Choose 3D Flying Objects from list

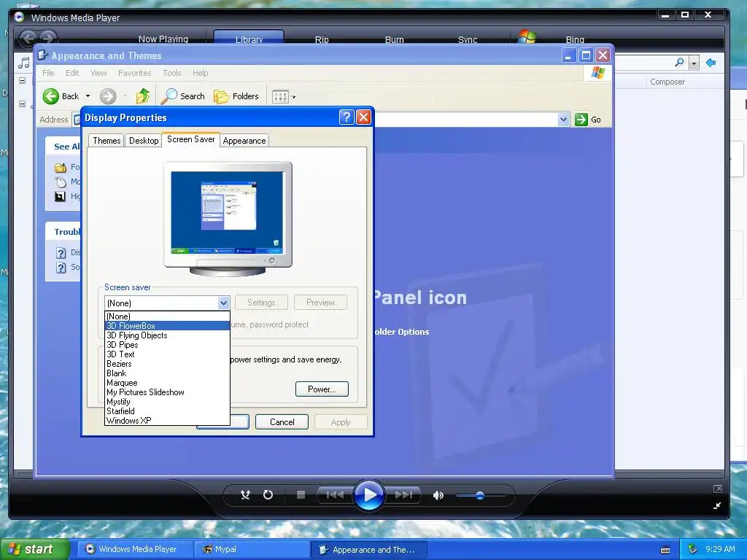pos(167,335)
